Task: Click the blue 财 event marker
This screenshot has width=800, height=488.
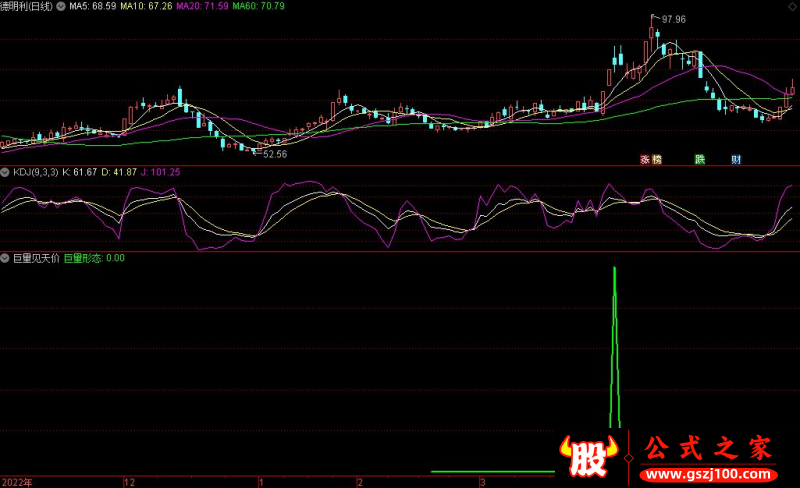Action: (736, 159)
